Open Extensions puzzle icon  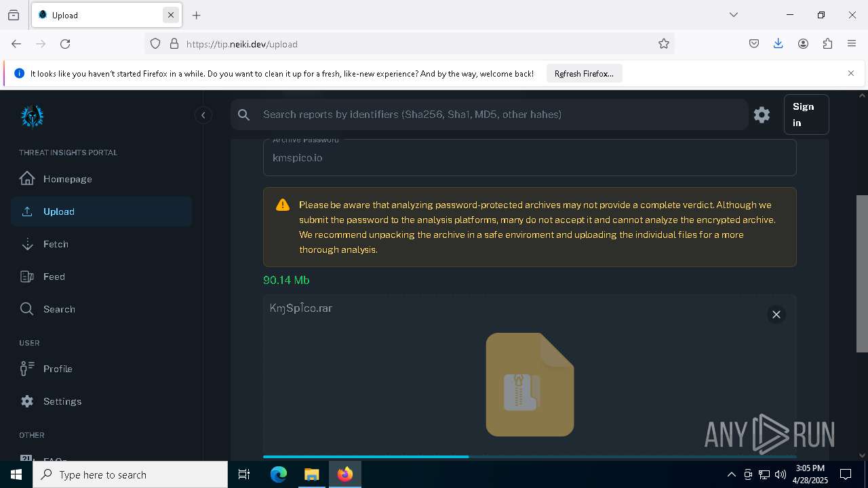[827, 43]
